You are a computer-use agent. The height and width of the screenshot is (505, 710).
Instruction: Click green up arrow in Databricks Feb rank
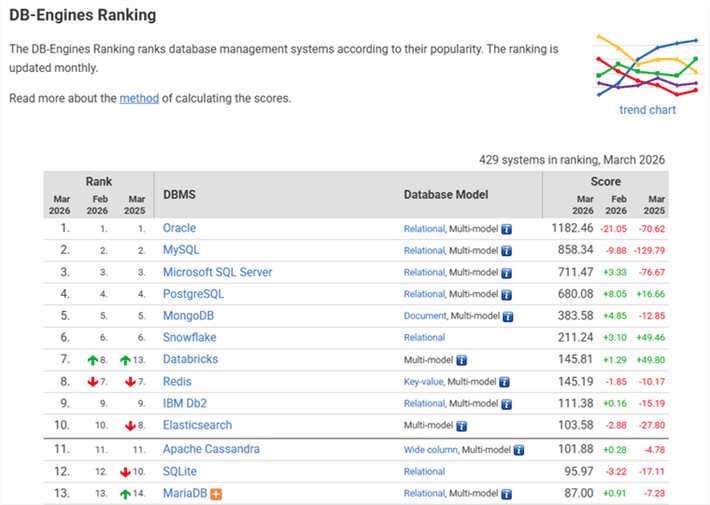coord(92,360)
